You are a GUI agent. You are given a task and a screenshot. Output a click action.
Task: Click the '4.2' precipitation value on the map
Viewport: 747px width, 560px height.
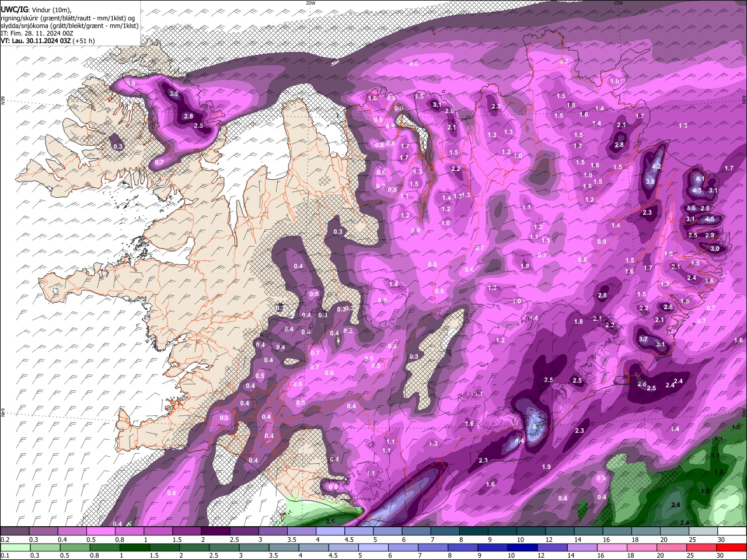point(656,167)
